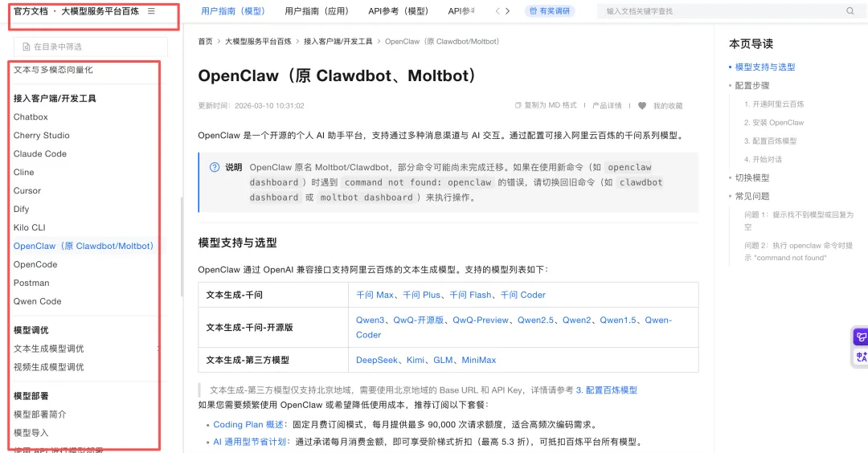Open Postman in sidebar

coord(31,283)
